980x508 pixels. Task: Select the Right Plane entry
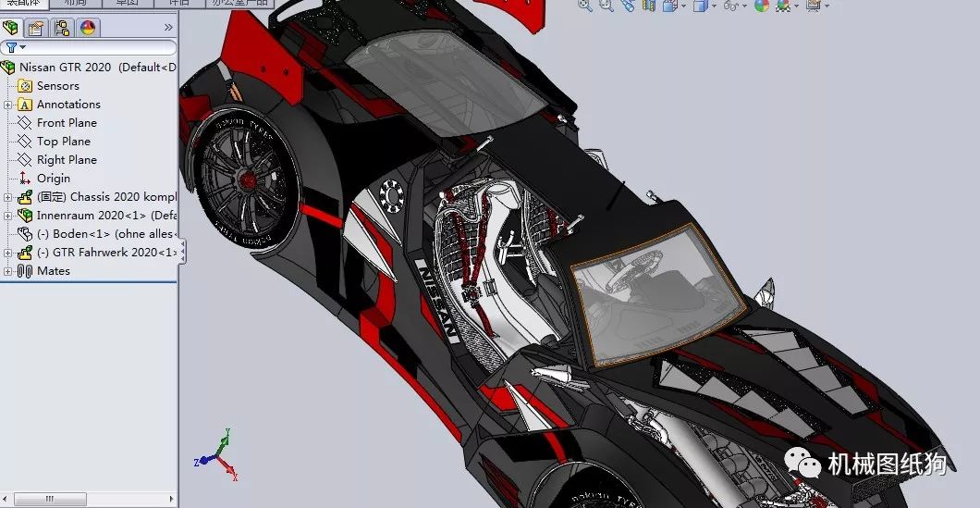pyautogui.click(x=67, y=159)
